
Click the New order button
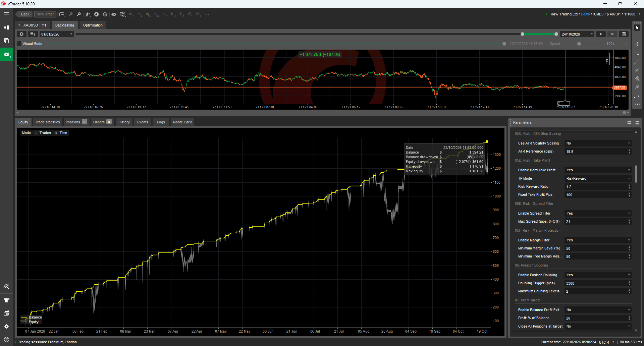point(45,14)
